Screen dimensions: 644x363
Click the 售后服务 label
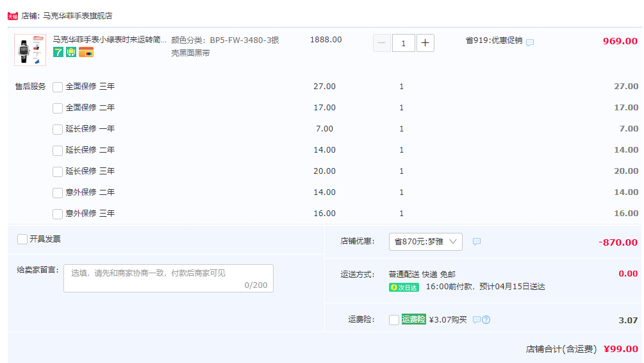click(x=30, y=87)
